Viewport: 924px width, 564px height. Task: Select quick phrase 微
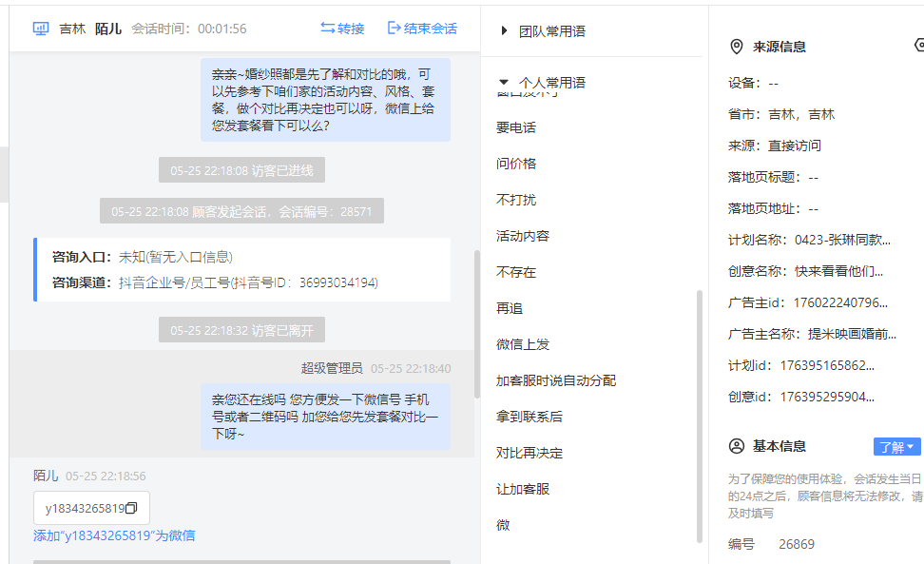(503, 524)
